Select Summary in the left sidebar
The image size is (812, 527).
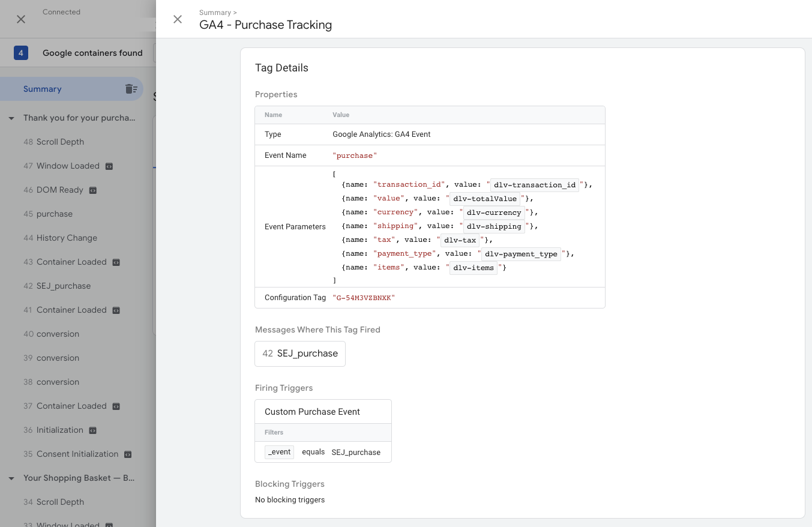(x=43, y=88)
